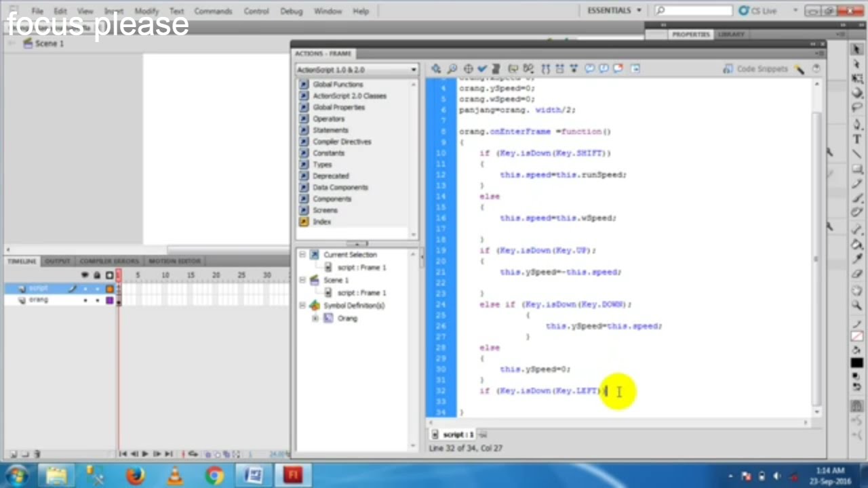
Task: Collapse the selected code
Action: [560, 69]
